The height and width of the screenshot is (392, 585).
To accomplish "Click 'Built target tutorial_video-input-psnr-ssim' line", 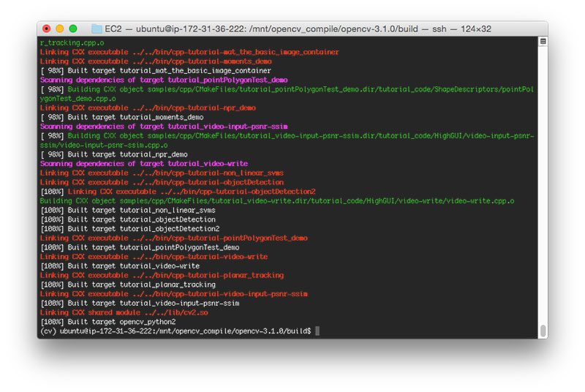I will click(140, 303).
